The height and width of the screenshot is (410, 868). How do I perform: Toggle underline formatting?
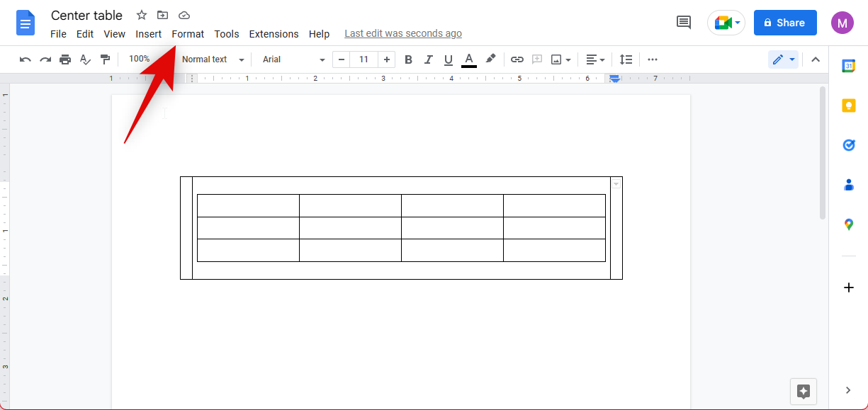448,59
